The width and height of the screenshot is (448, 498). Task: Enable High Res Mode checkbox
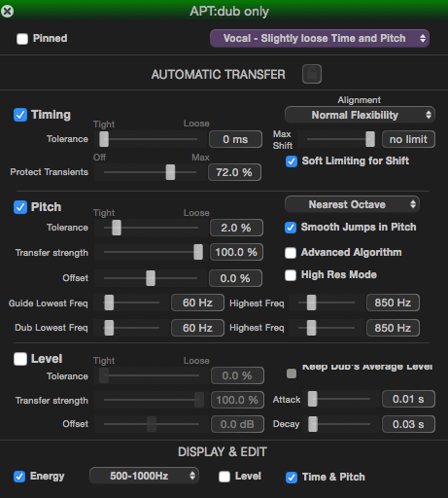point(291,275)
